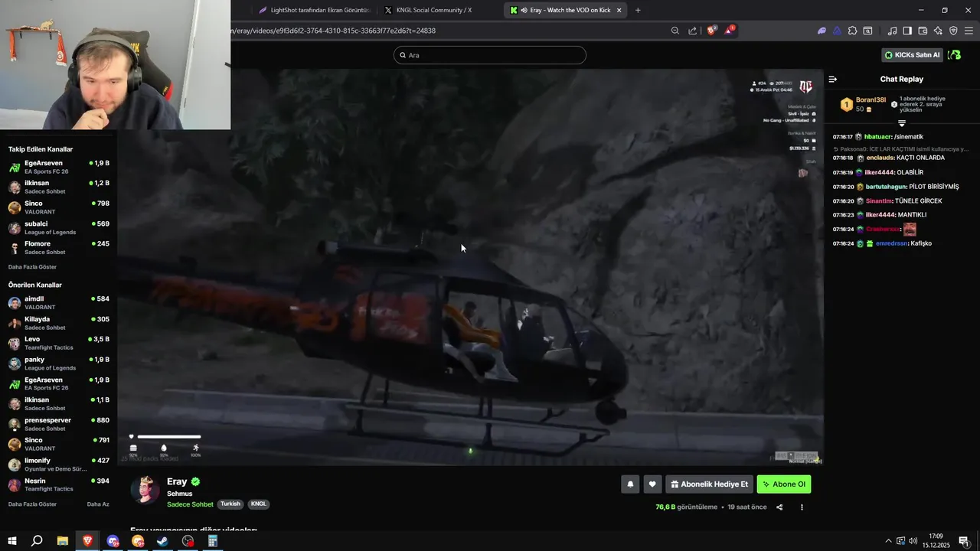Open the Windows Start menu
The height and width of the screenshot is (551, 980).
(11, 541)
